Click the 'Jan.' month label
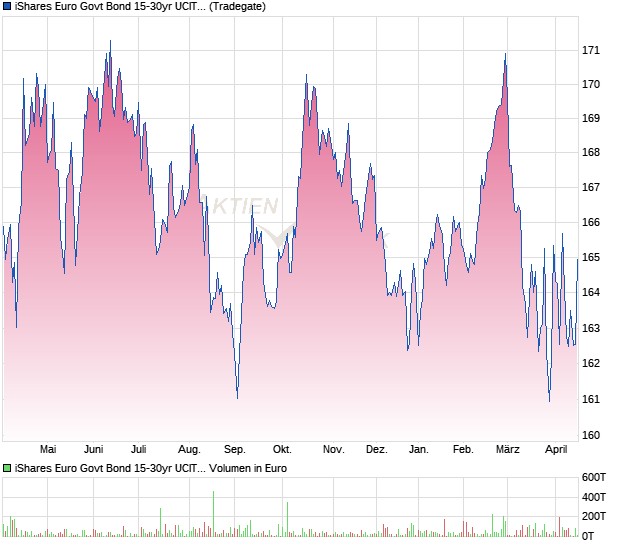620x546 pixels. (419, 450)
